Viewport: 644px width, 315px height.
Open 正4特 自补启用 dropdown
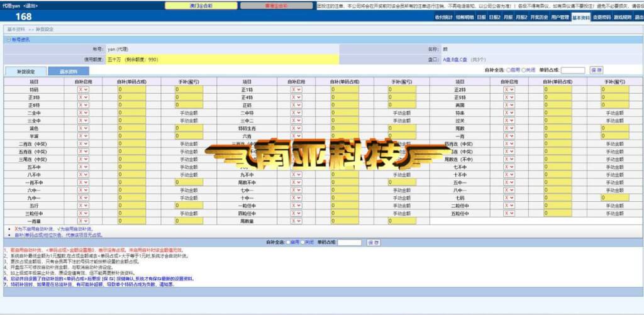[296, 97]
